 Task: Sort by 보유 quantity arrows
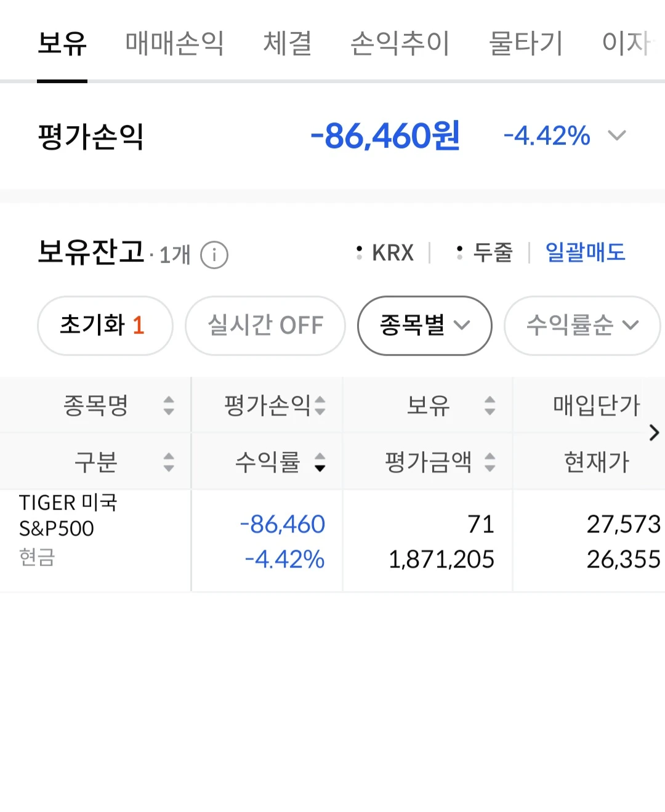click(x=490, y=405)
